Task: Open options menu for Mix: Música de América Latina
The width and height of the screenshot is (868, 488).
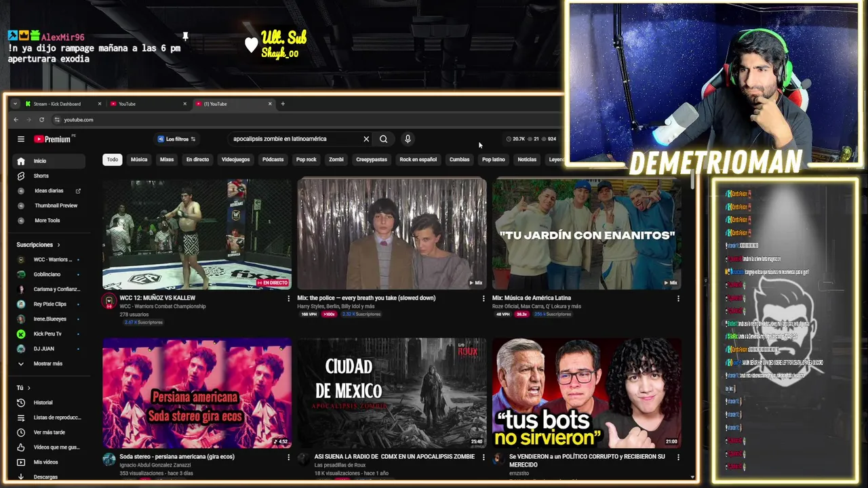Action: click(x=678, y=298)
